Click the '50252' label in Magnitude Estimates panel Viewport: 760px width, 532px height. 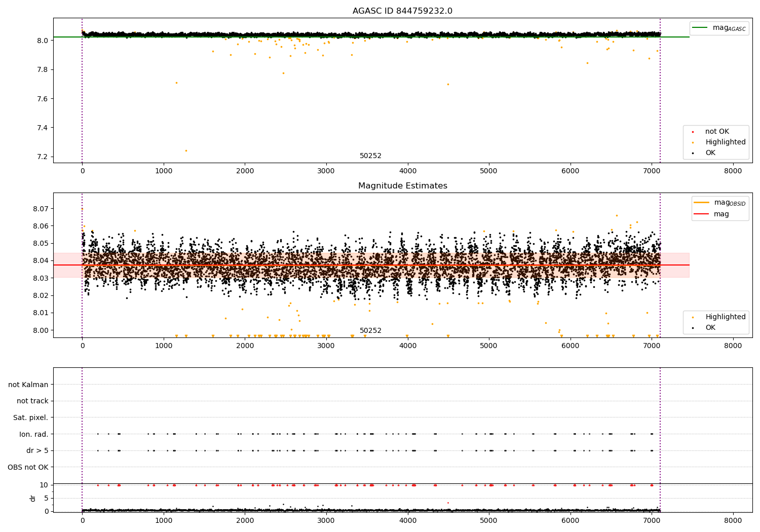(x=370, y=331)
